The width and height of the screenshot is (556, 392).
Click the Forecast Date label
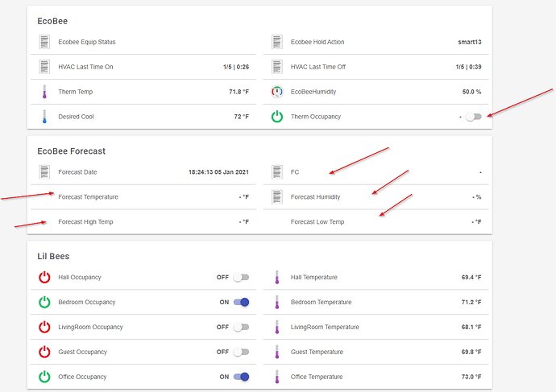coord(77,172)
